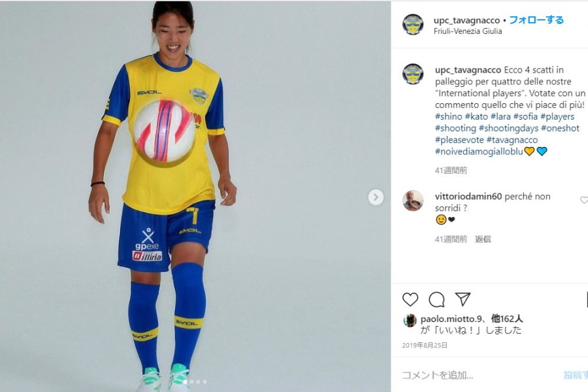Select second carousel dot indicator
Viewport: 588px width, 392px height.
pos(192,382)
